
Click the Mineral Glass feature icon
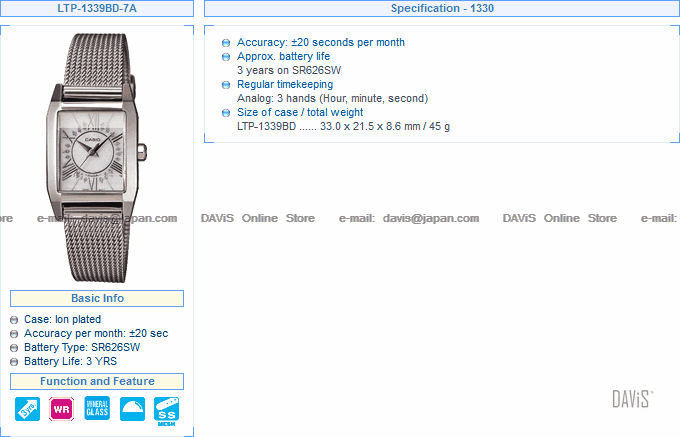coord(97,408)
